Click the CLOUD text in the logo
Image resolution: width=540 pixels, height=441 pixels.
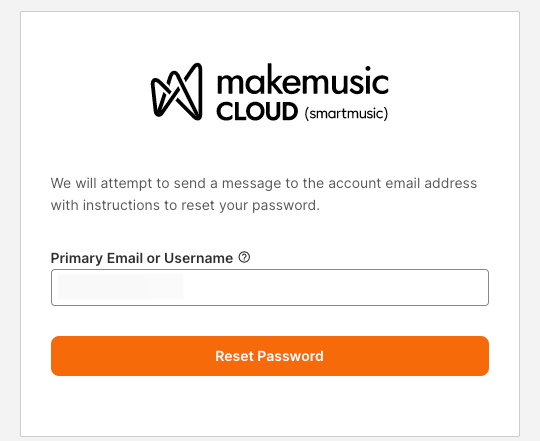[x=257, y=112]
